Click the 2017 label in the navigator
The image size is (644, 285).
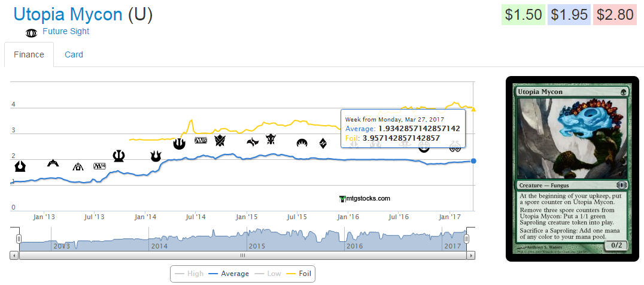452,247
